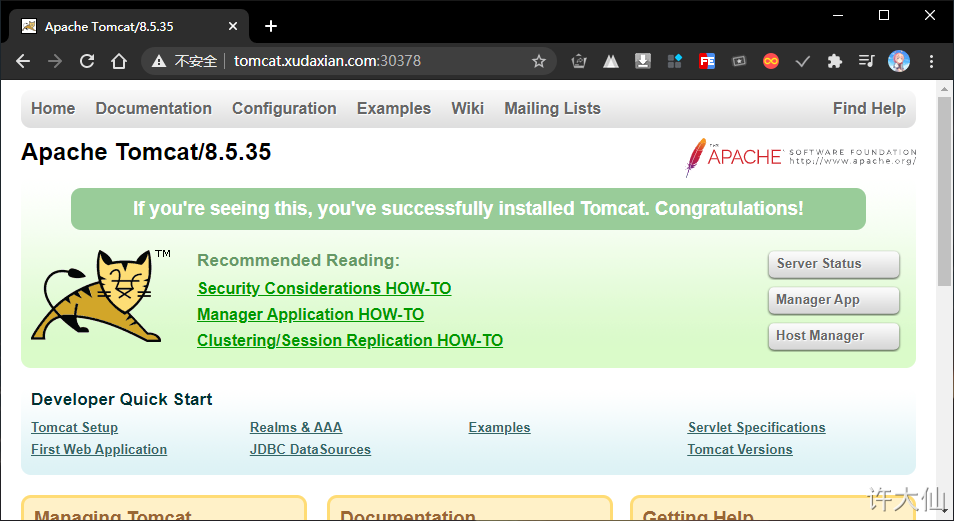This screenshot has height=521, width=954.
Task: Click the download extension icon
Action: pos(643,61)
